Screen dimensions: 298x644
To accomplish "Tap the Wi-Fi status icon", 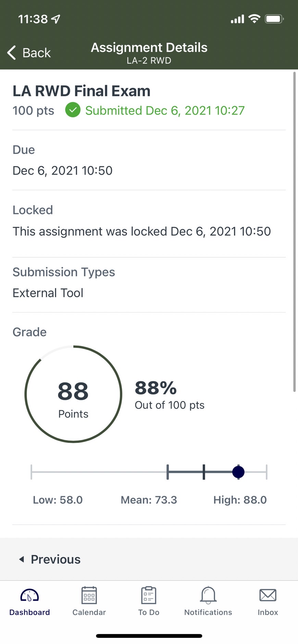I will [x=254, y=18].
